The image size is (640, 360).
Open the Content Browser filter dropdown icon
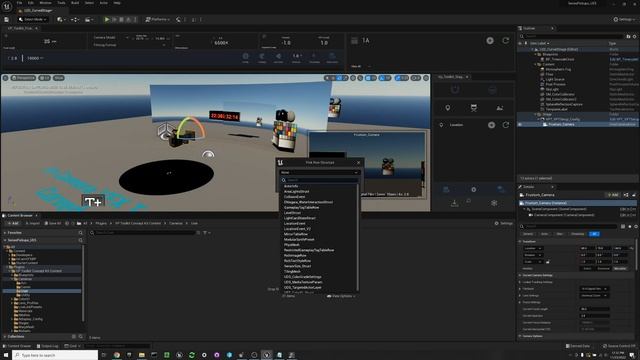pyautogui.click(x=207, y=233)
